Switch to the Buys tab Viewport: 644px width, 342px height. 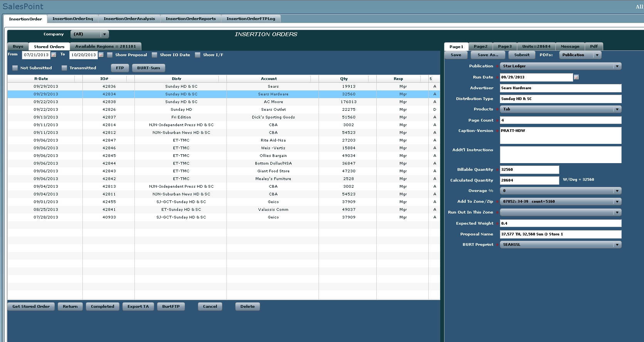(x=18, y=47)
